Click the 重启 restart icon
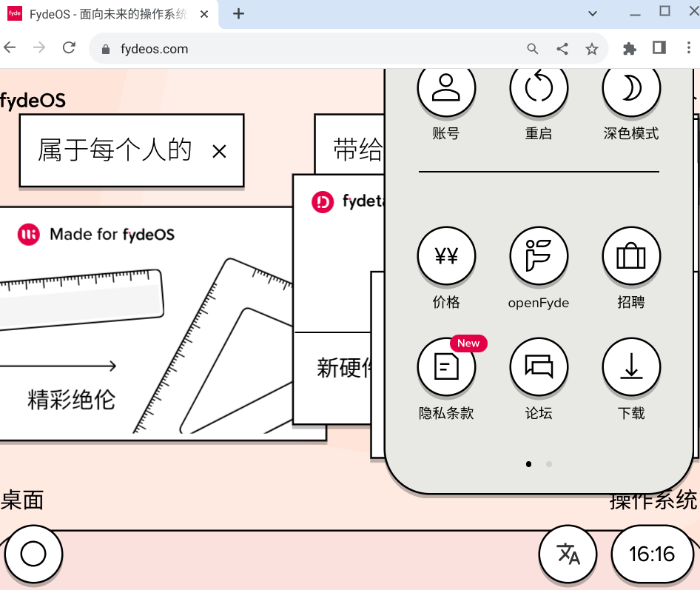Screen dimensions: 700x590 [539, 88]
